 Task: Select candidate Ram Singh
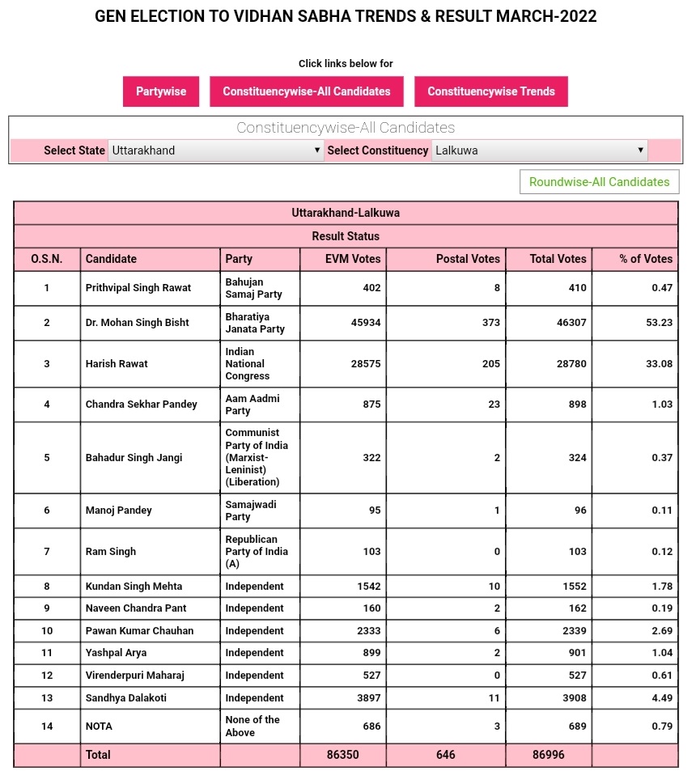(111, 552)
